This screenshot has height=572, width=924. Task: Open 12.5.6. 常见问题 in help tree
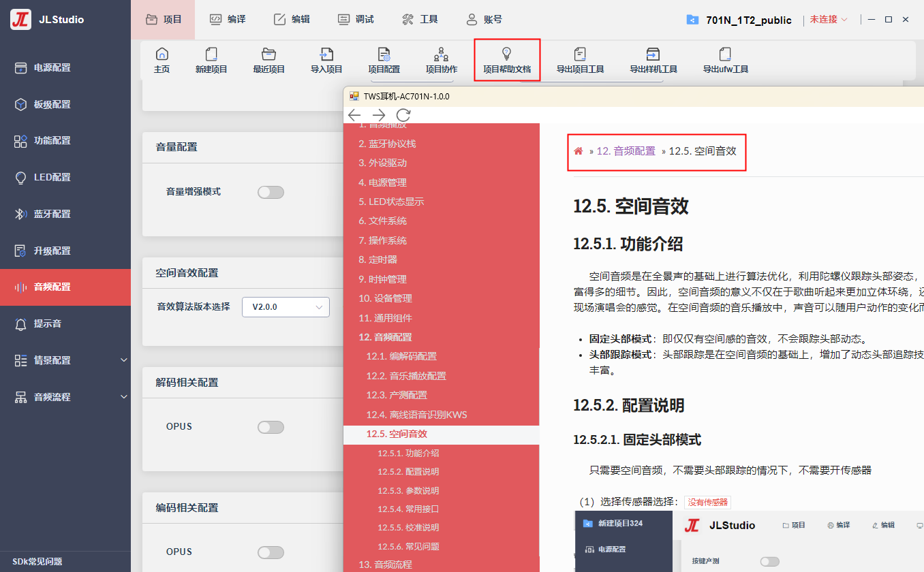[x=408, y=546]
